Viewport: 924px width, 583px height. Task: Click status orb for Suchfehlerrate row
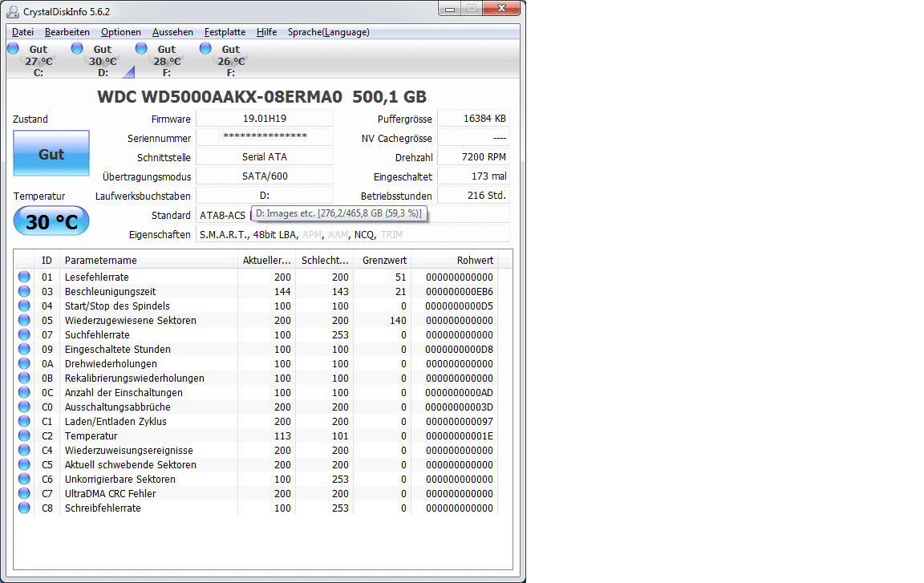[x=24, y=334]
